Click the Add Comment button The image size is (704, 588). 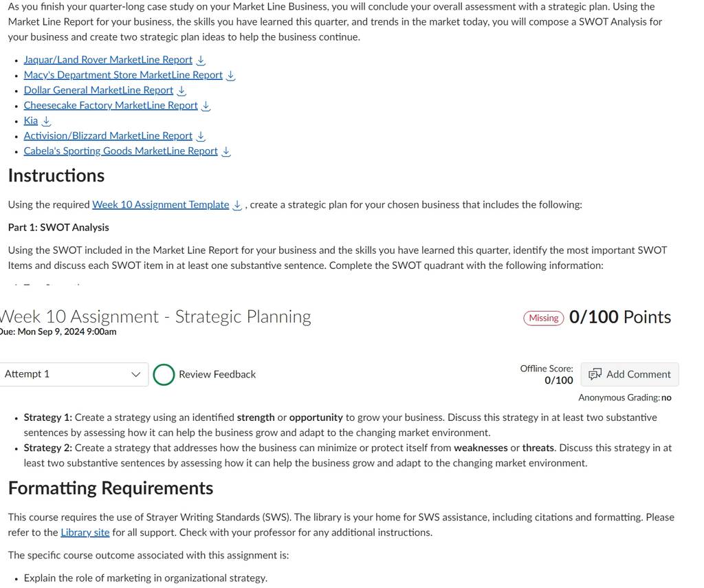coord(630,374)
